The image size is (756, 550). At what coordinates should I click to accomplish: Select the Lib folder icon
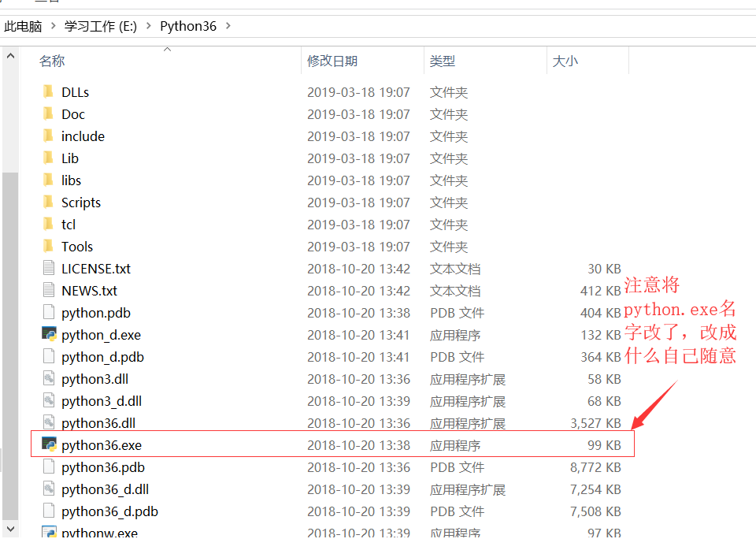(x=48, y=158)
